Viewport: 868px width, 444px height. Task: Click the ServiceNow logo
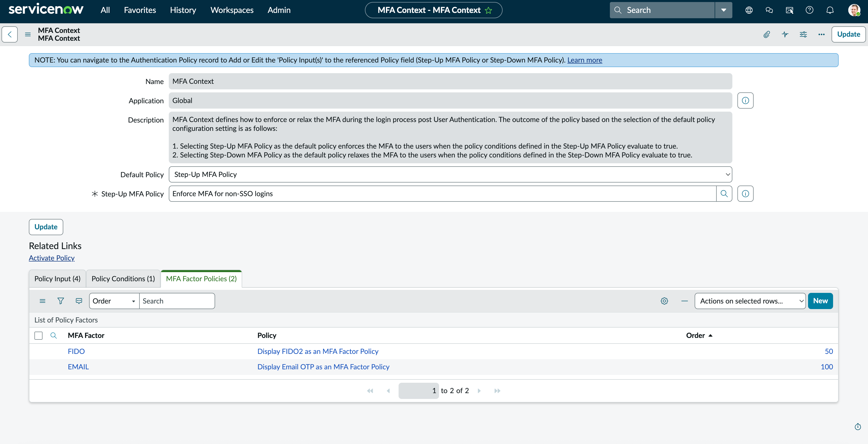(x=46, y=9)
